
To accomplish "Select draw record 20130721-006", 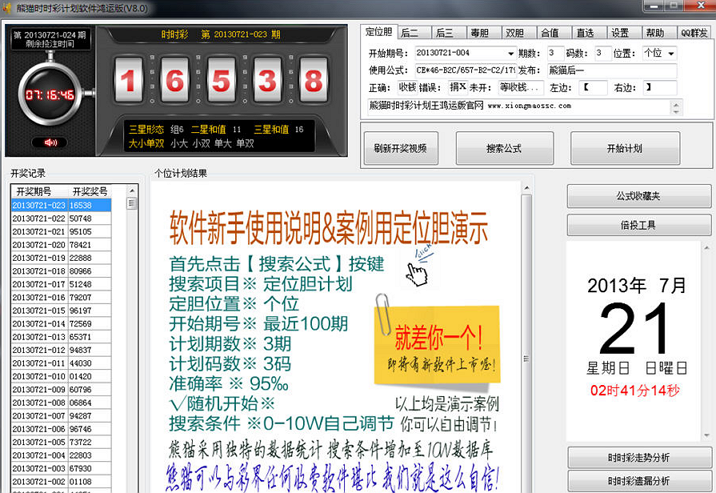I will tap(61, 430).
